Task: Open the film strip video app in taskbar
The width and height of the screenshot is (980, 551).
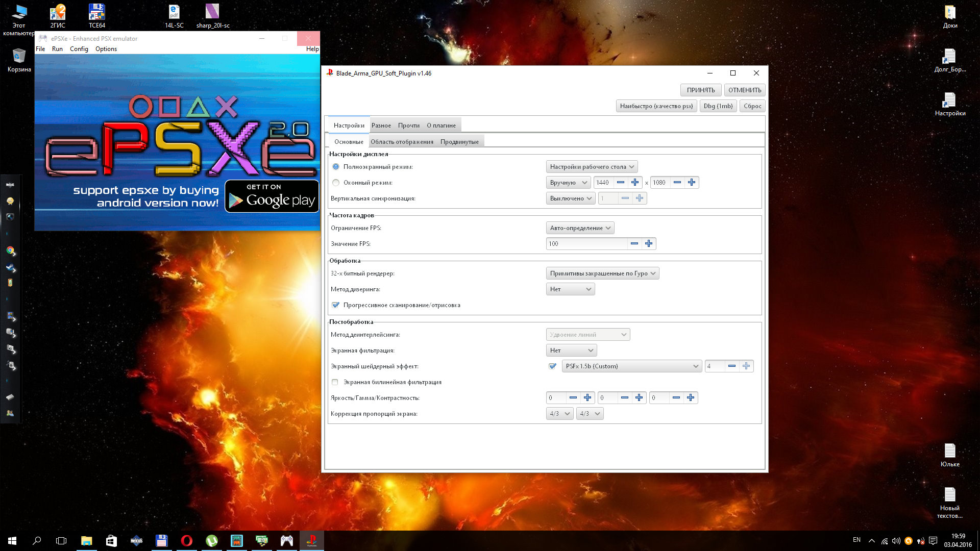Action: (x=236, y=541)
